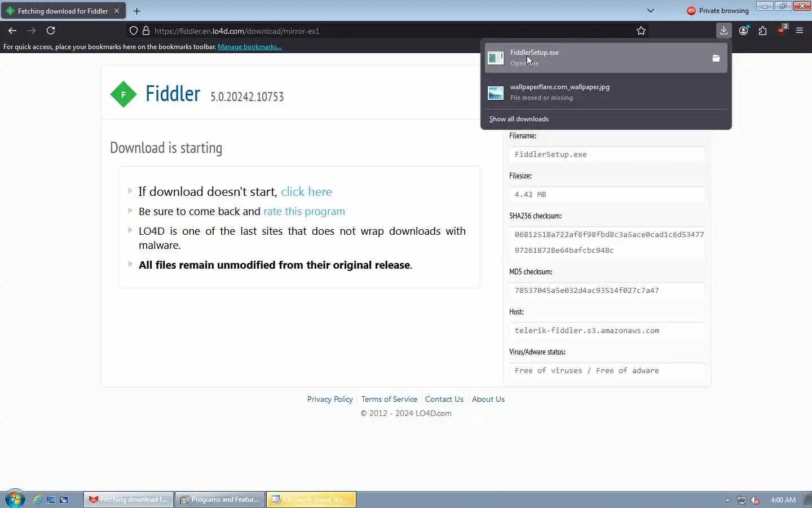Click the site padlock security icon
Viewport: 812px width, 508px height.
point(146,30)
